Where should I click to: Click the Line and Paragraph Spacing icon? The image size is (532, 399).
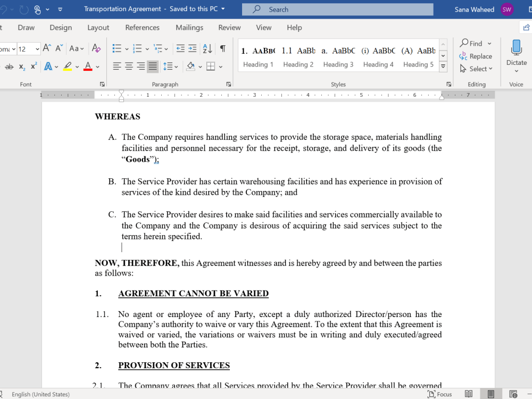click(x=168, y=66)
